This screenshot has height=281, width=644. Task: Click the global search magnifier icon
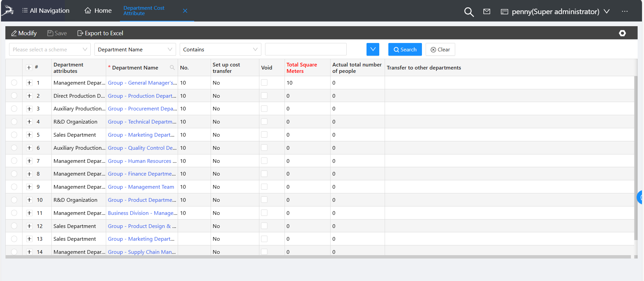[x=469, y=12]
